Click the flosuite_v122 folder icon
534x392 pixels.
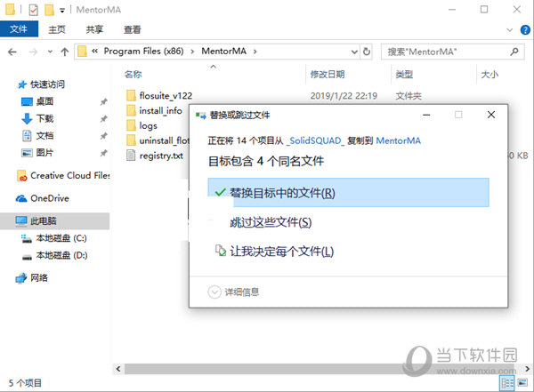(131, 96)
